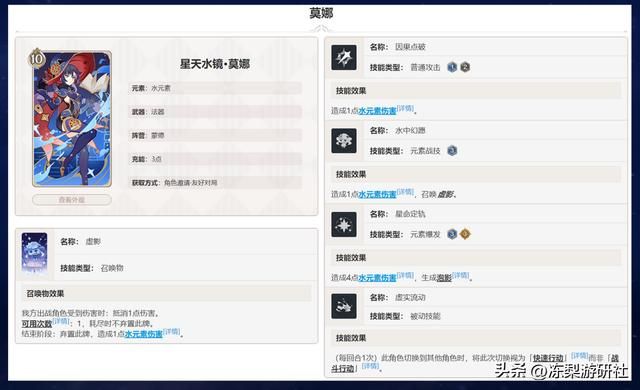Select the 蒙德 faction value
Image resolution: width=640 pixels, height=390 pixels.
click(158, 135)
